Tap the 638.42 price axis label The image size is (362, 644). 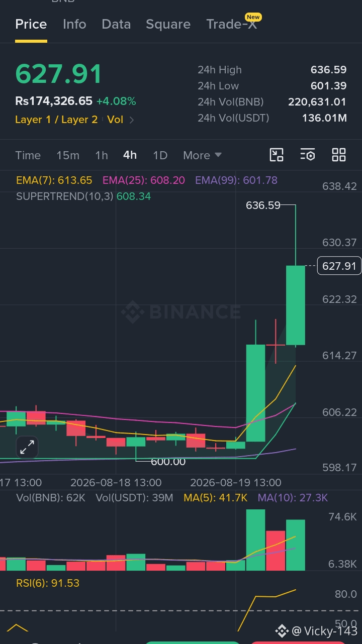pos(339,186)
